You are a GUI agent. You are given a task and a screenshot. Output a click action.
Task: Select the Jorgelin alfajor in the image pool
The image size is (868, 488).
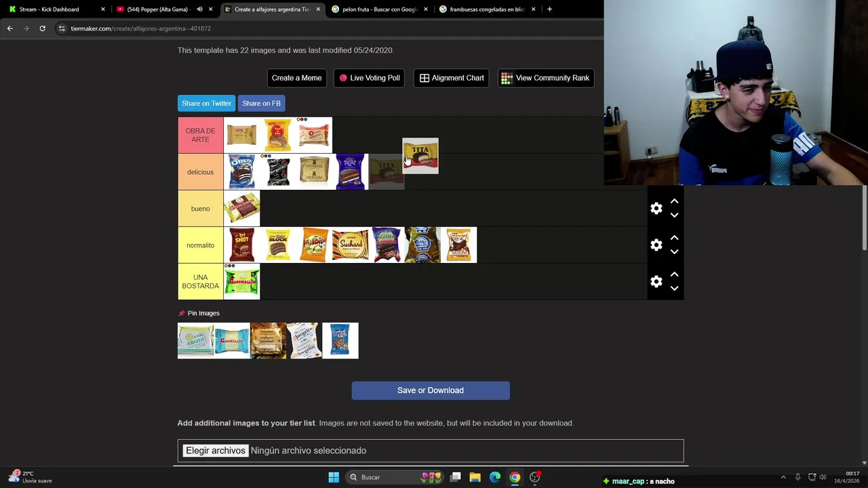(304, 341)
